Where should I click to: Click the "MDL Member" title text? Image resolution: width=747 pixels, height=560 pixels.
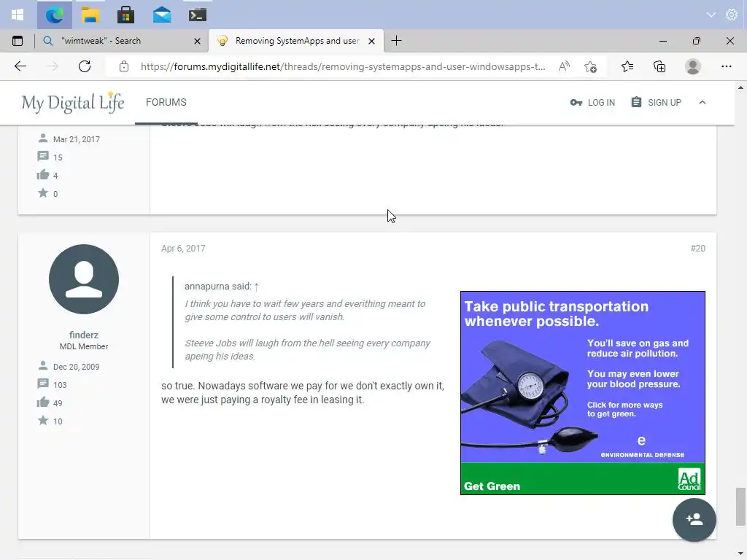(x=84, y=346)
